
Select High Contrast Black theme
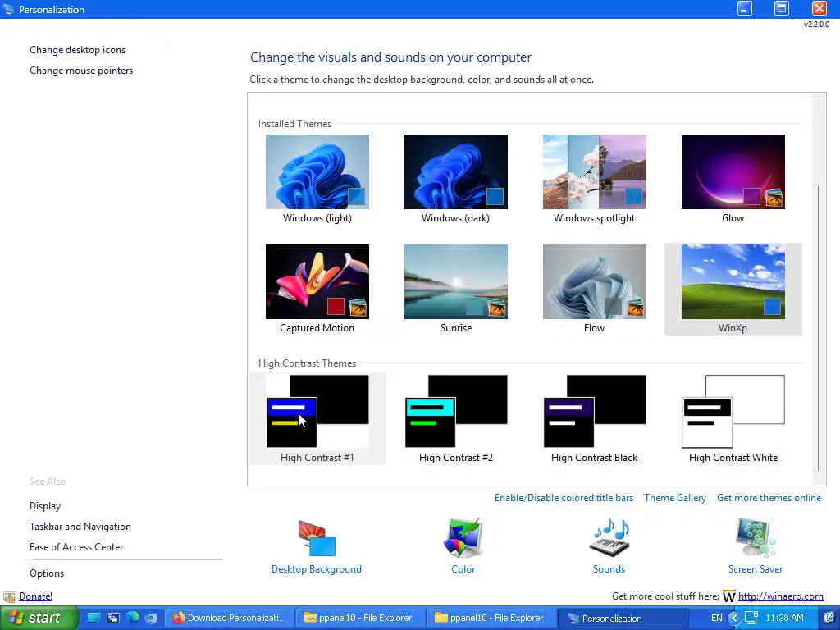point(595,419)
